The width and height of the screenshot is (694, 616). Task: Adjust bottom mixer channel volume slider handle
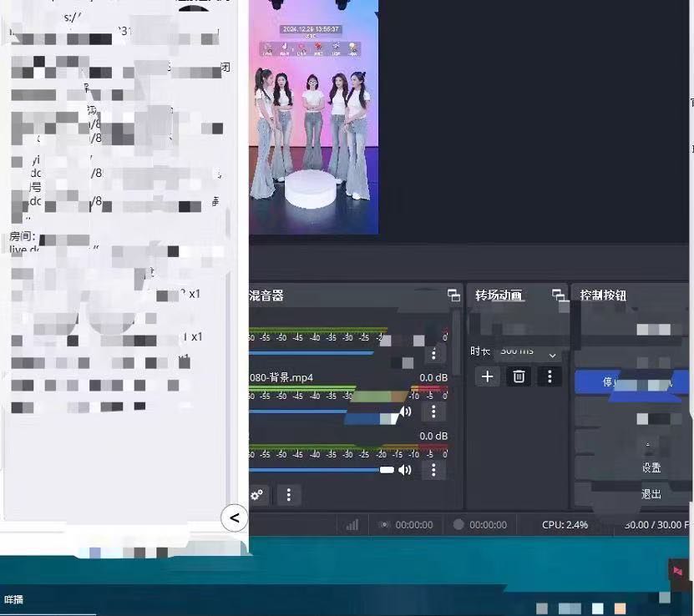click(387, 470)
